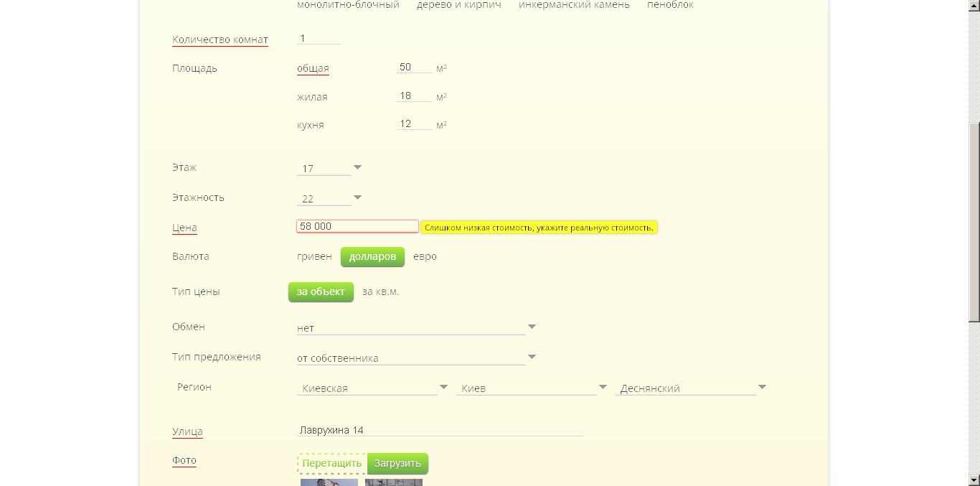Expand Тип предложения dropdown "от собственника"
This screenshot has height=486, width=980.
(416, 358)
